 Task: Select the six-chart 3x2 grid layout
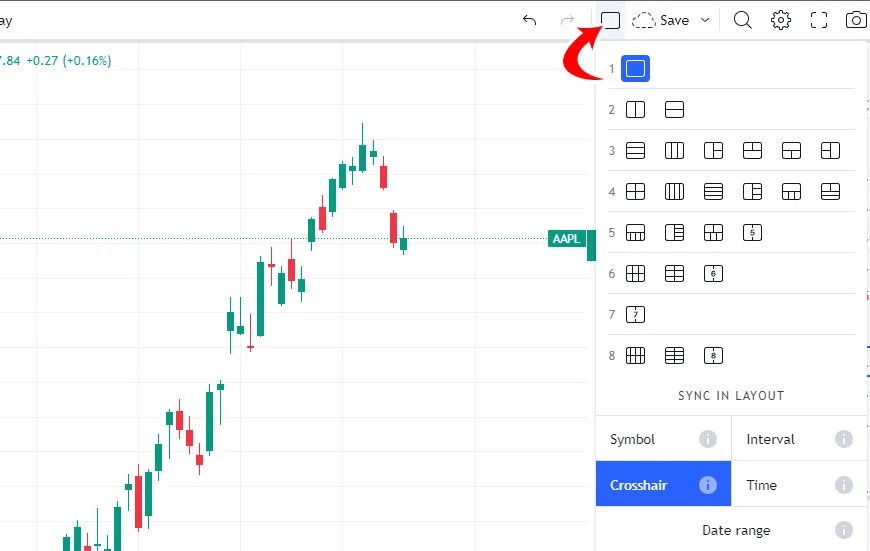click(635, 274)
